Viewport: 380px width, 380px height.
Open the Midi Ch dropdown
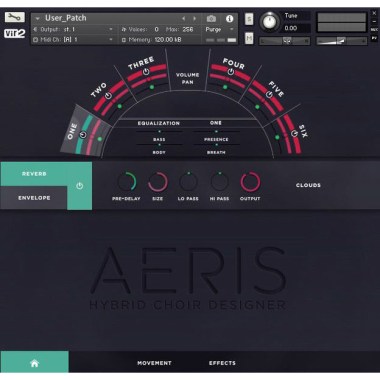pos(73,40)
